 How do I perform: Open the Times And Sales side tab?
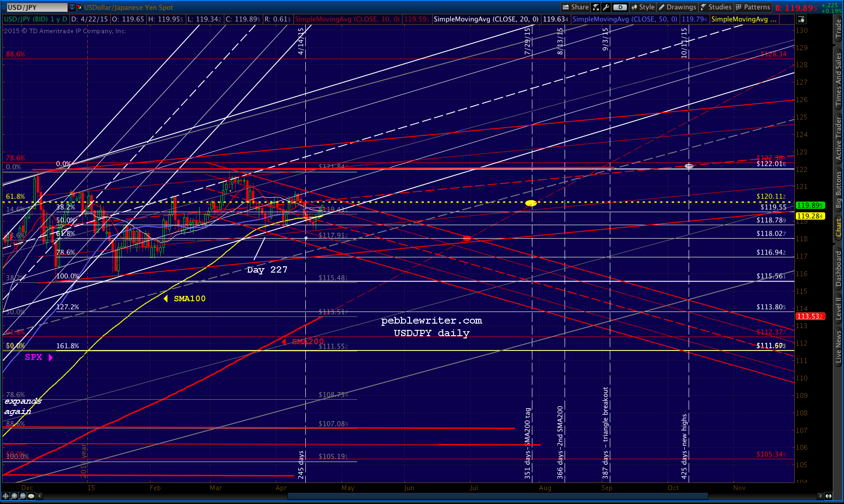pos(838,79)
